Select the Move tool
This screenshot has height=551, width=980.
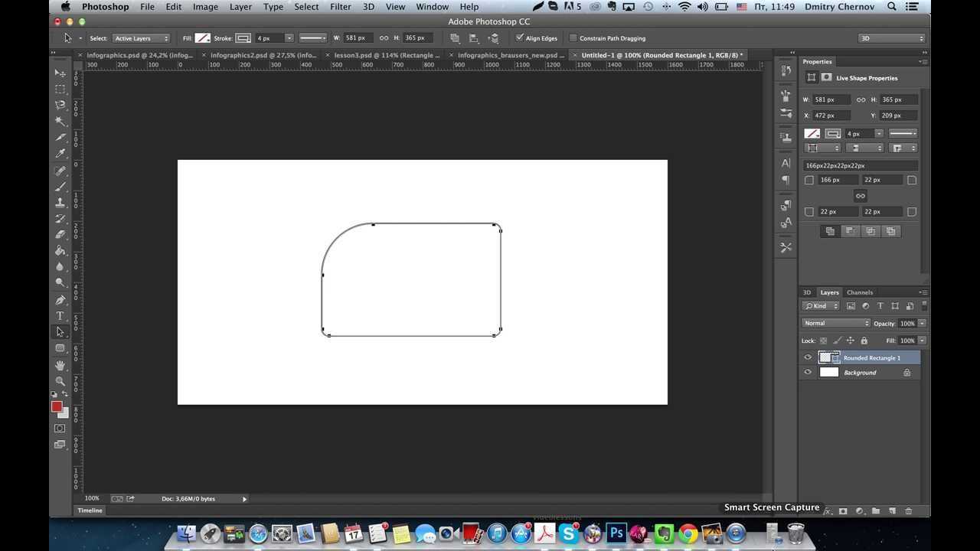coord(60,73)
